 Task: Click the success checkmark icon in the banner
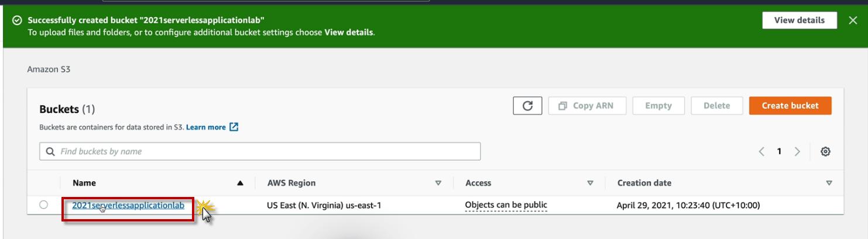point(17,20)
